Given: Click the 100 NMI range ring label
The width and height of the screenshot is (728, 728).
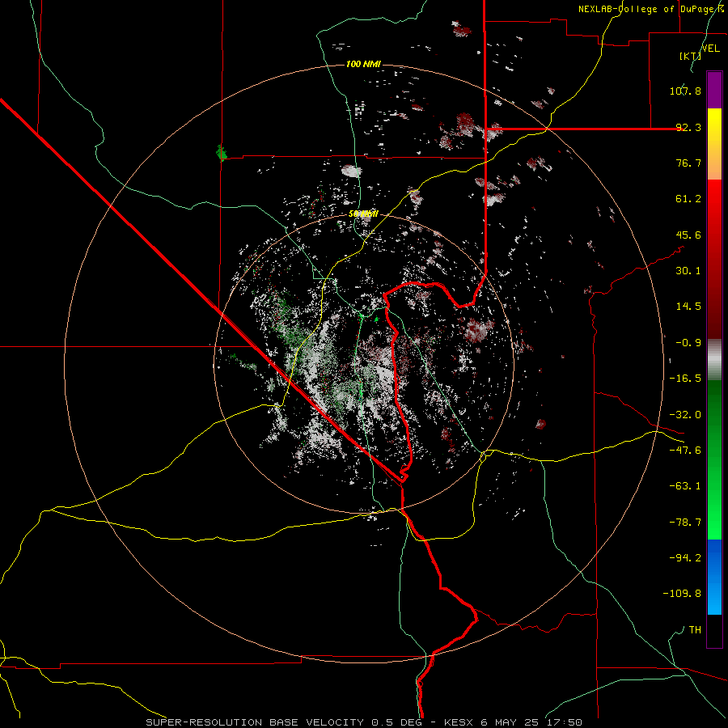Looking at the screenshot, I should click(x=363, y=64).
